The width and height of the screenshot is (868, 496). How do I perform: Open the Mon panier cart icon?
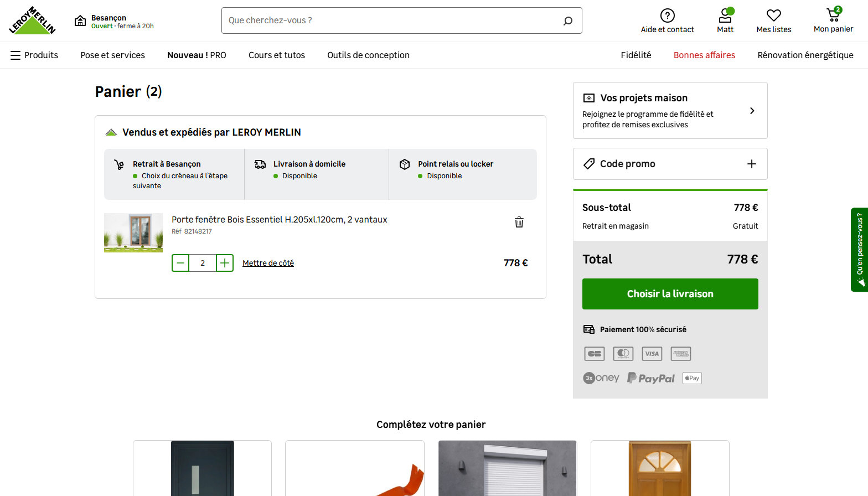coord(833,15)
